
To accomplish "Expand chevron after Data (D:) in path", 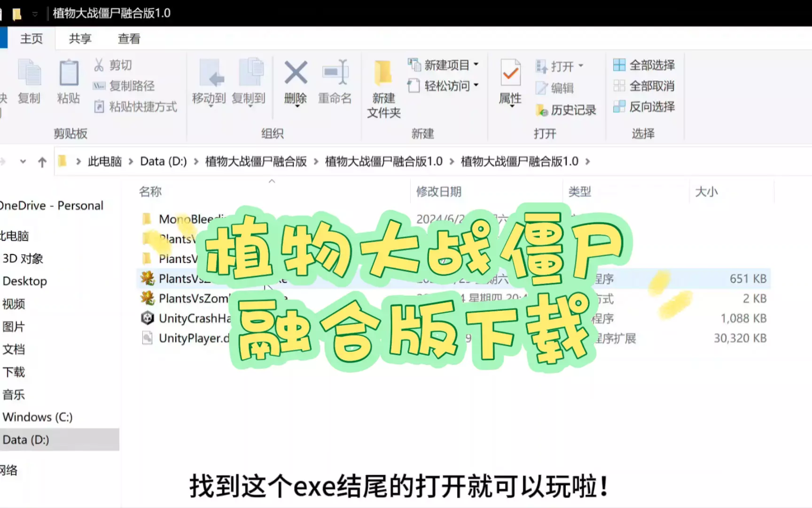I will point(196,162).
